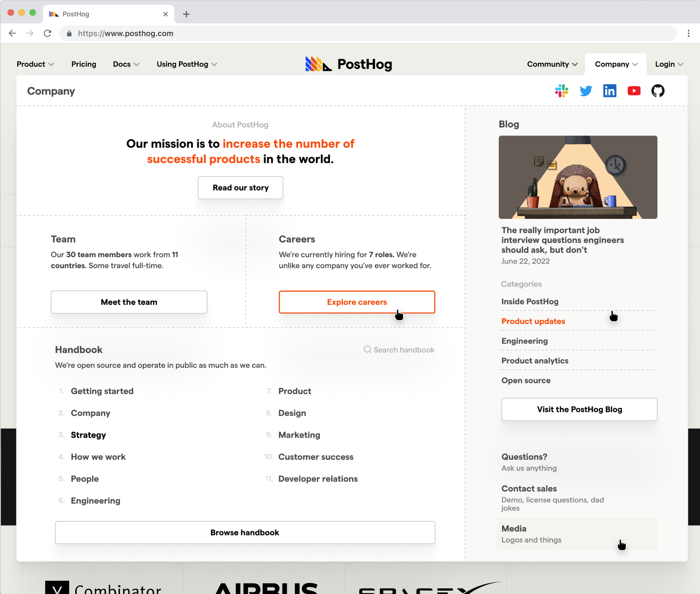Open the LinkedIn icon link
Image resolution: width=700 pixels, height=594 pixels.
[x=609, y=91]
